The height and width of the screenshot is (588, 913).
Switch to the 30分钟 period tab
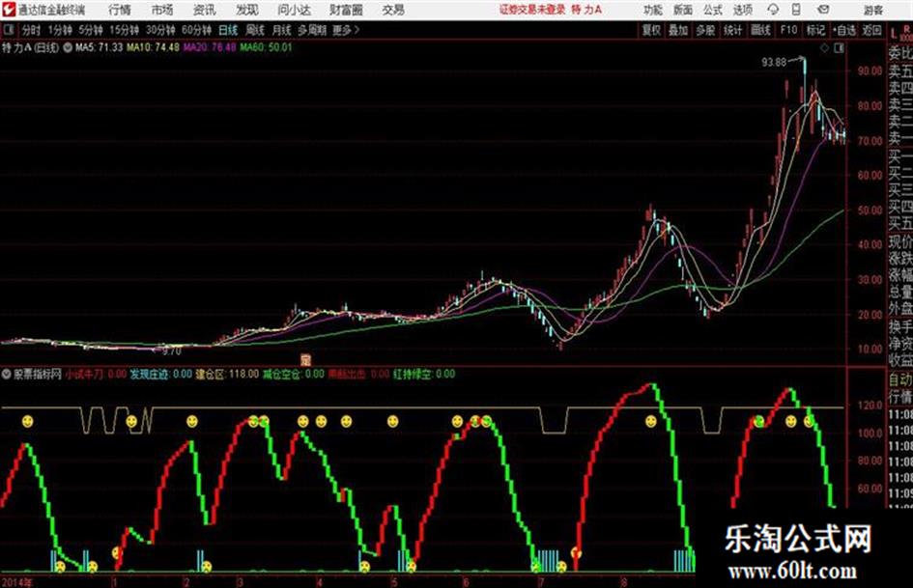coord(160,30)
